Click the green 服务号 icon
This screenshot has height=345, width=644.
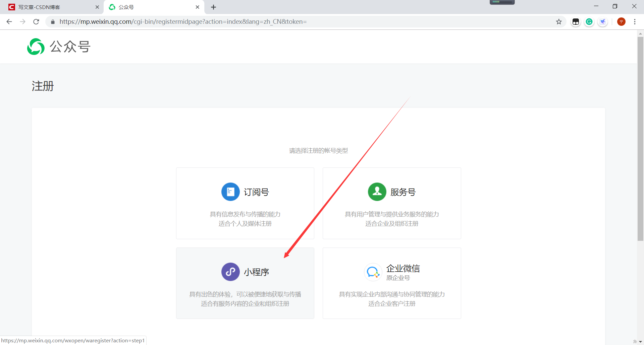click(x=377, y=192)
